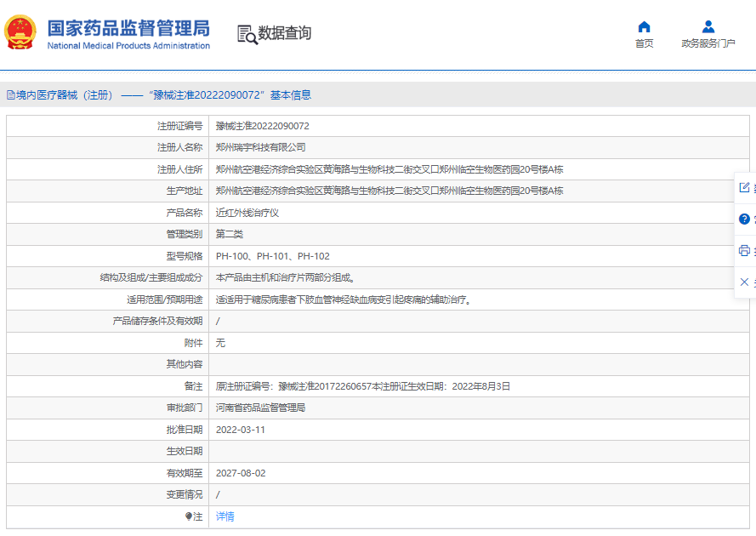Click the 首页 label
This screenshot has height=536, width=756.
click(644, 43)
